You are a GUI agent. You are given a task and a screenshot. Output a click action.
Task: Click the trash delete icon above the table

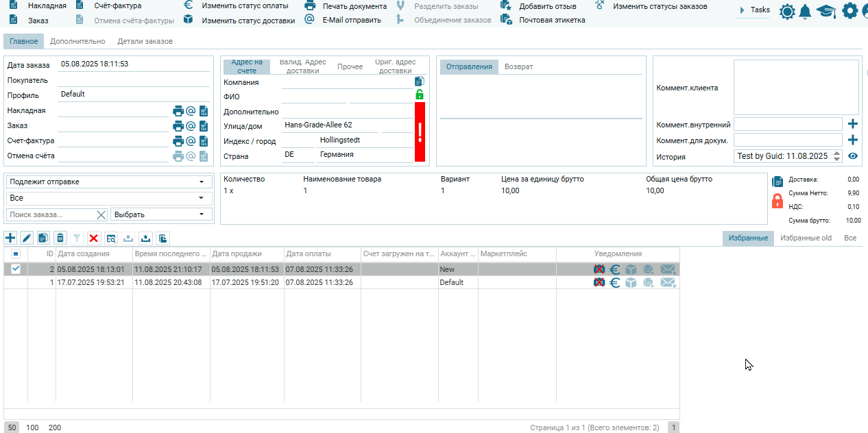coord(60,238)
